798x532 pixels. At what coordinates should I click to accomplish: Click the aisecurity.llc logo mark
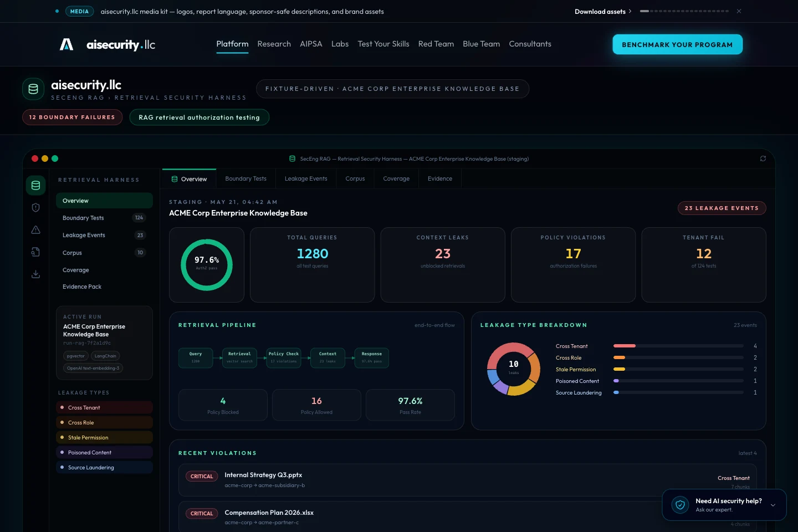pos(66,44)
